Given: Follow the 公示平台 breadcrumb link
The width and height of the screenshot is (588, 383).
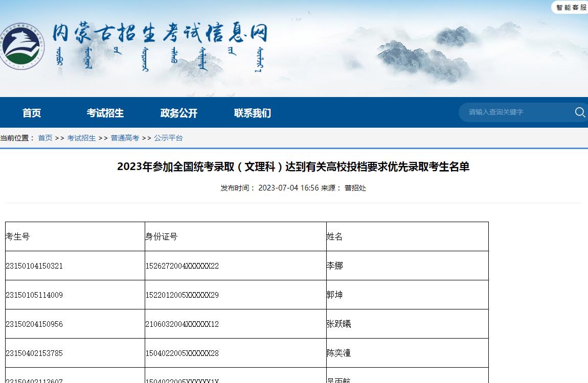Looking at the screenshot, I should coord(168,138).
